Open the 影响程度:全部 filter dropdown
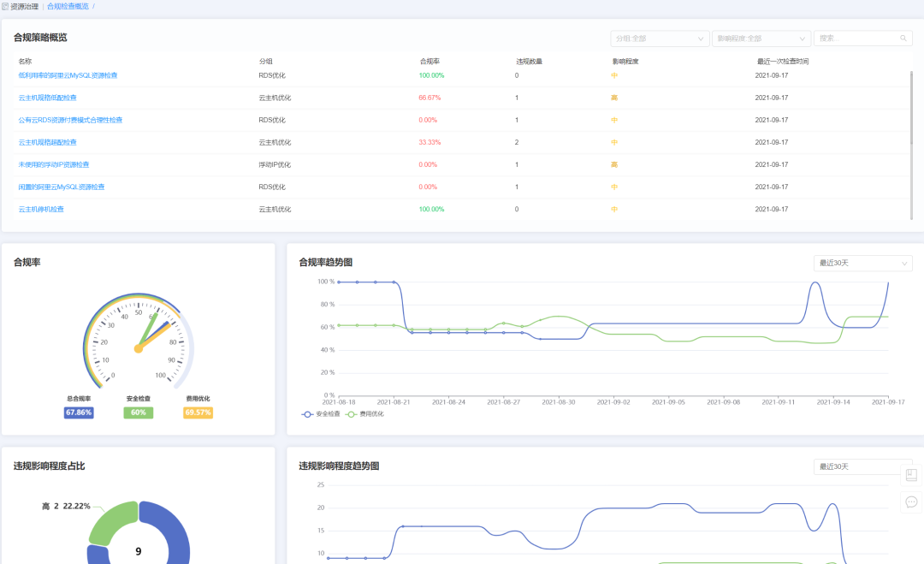The width and height of the screenshot is (924, 564). tap(761, 39)
